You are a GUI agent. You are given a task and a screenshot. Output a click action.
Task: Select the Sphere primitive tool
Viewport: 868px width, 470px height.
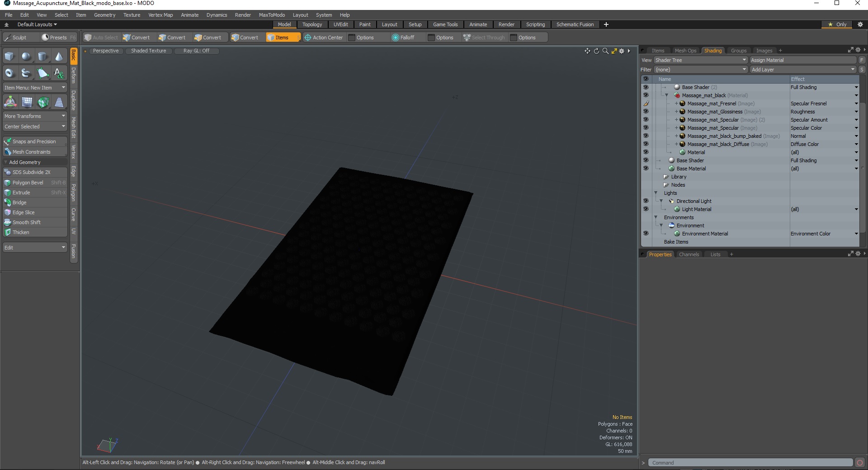click(26, 56)
